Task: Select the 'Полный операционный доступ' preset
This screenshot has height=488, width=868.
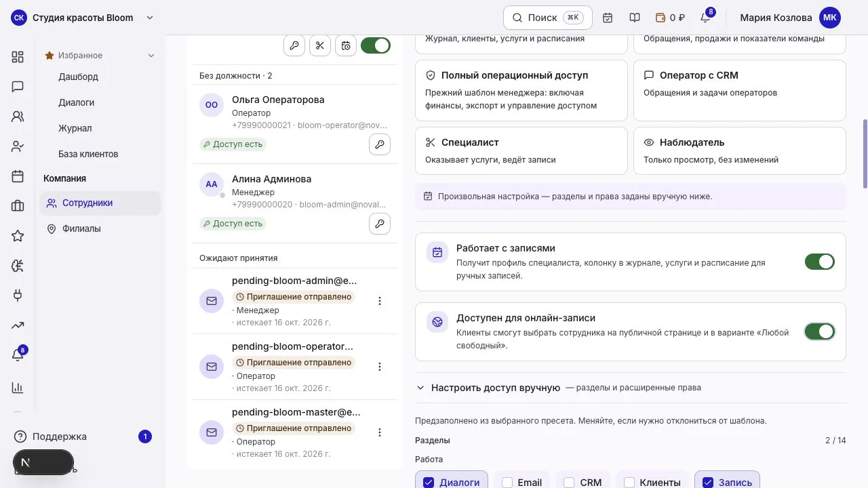Action: [521, 91]
